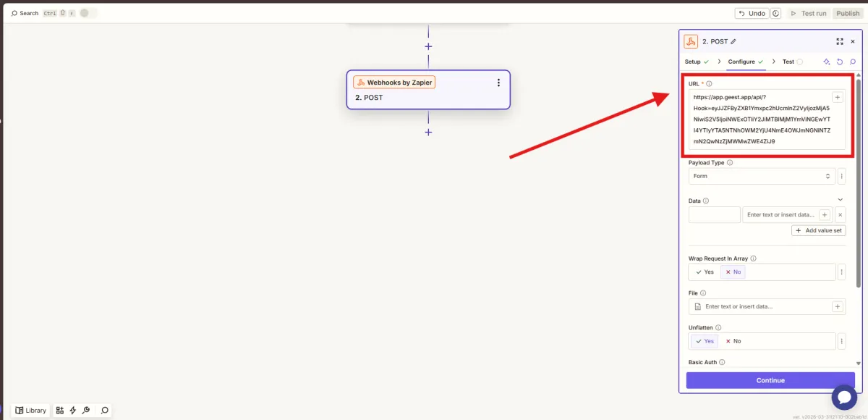The image size is (868, 420).
Task: Show info tooltip for Data field
Action: click(x=706, y=201)
